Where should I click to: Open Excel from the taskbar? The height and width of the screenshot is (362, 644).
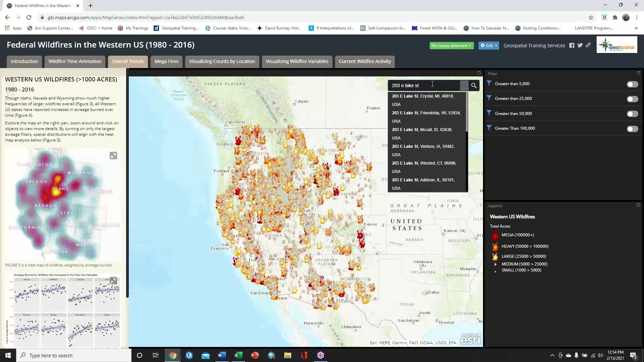pos(238,355)
